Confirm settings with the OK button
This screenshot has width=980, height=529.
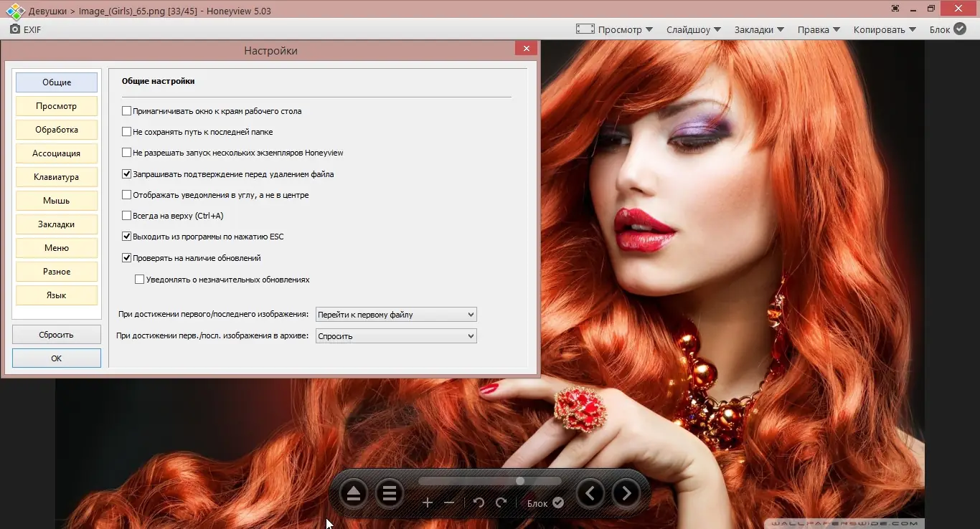tap(57, 358)
